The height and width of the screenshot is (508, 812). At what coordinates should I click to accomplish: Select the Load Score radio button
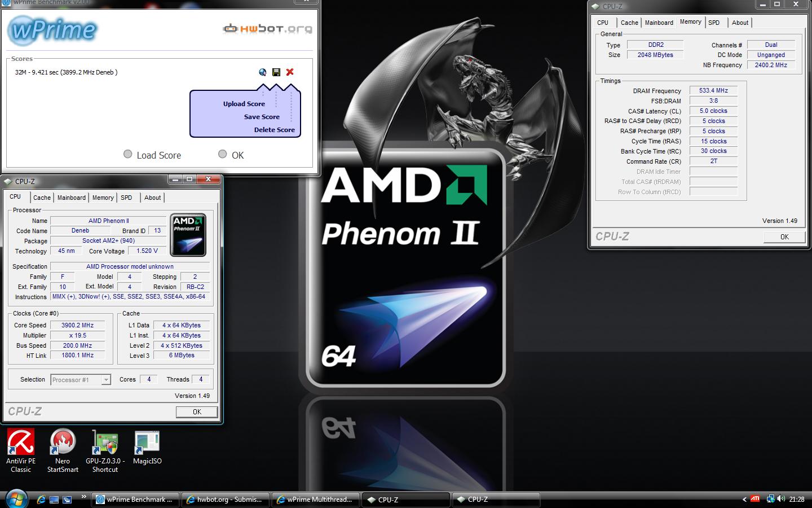[x=128, y=154]
